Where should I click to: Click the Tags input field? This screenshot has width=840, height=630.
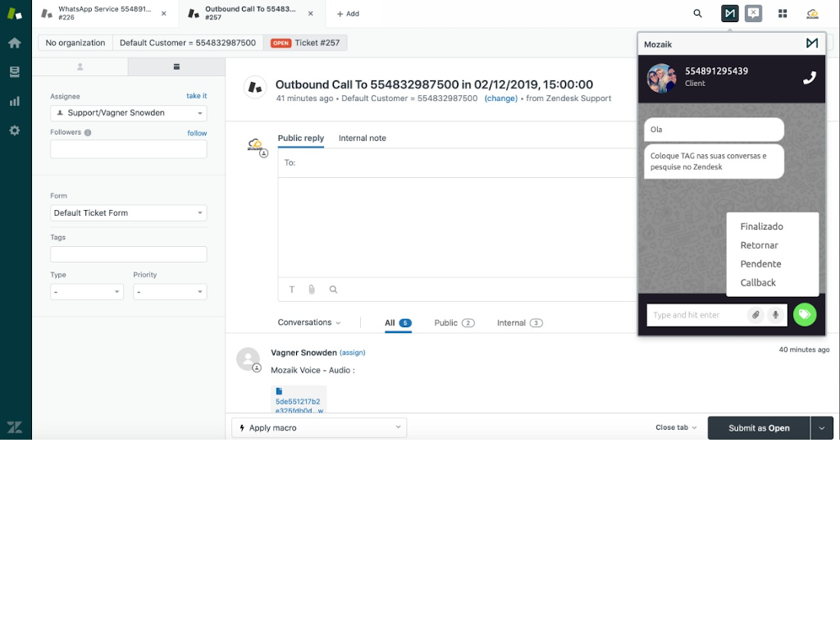coord(128,254)
